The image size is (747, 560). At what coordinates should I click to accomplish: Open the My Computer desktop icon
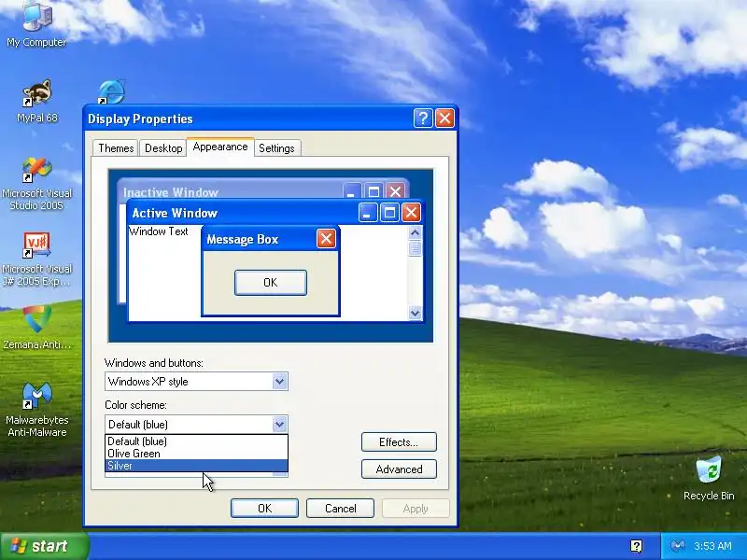(x=36, y=24)
